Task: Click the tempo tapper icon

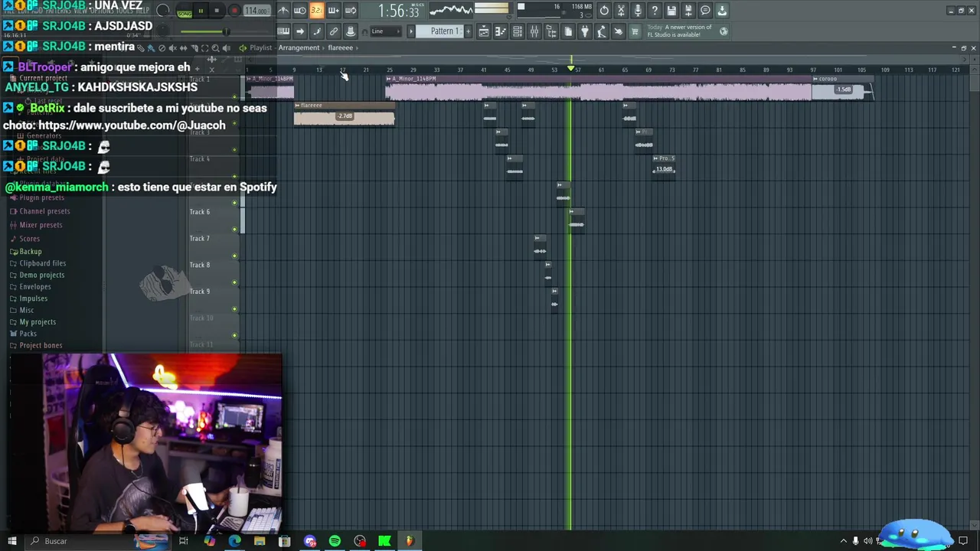Action: click(x=602, y=31)
